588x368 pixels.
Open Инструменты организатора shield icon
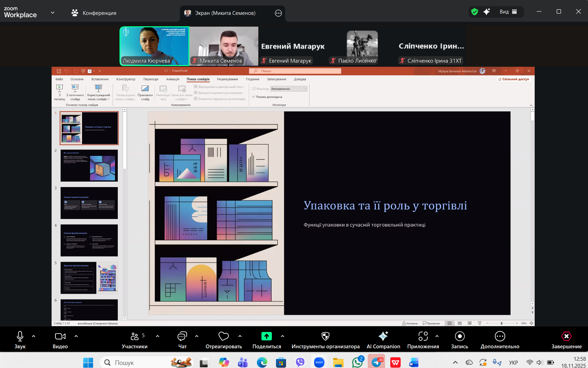click(325, 336)
